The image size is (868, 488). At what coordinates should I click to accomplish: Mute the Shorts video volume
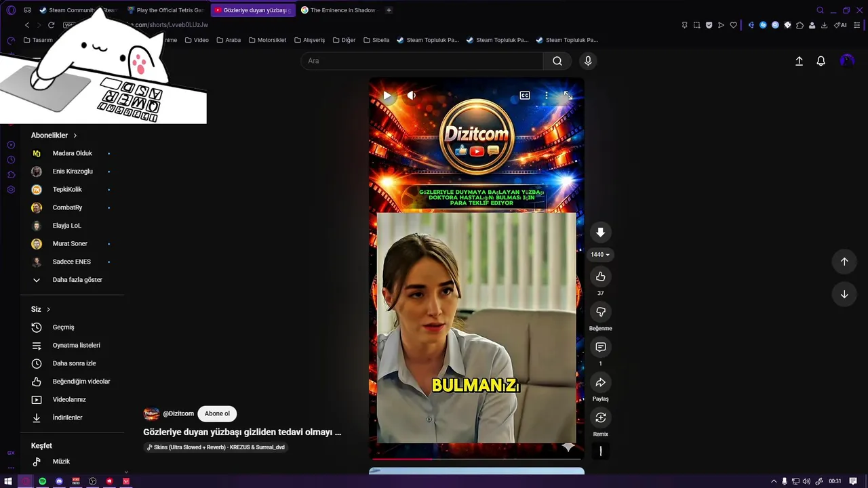[411, 96]
